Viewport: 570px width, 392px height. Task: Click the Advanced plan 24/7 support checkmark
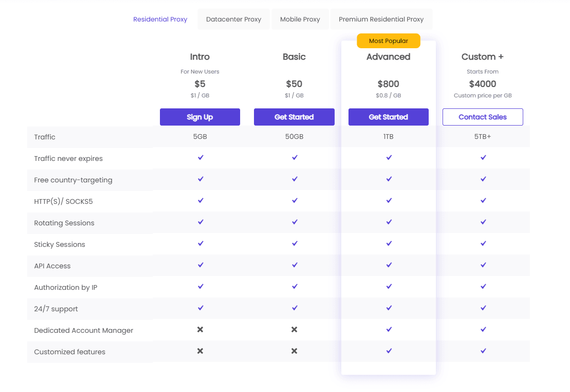click(x=389, y=308)
